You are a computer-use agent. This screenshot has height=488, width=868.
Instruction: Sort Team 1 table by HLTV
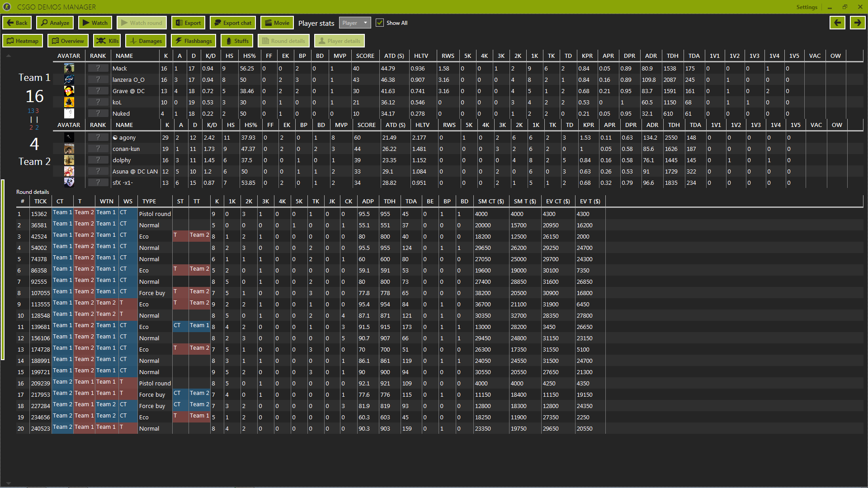tap(421, 56)
